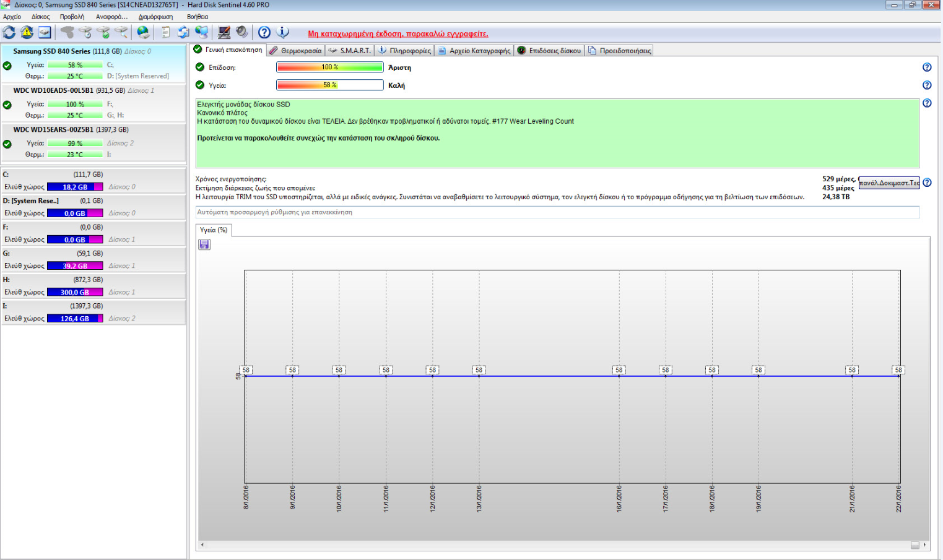Click the blue-framed disk drive toolbar icon
Screen dimensions: 943x560
[x=45, y=32]
